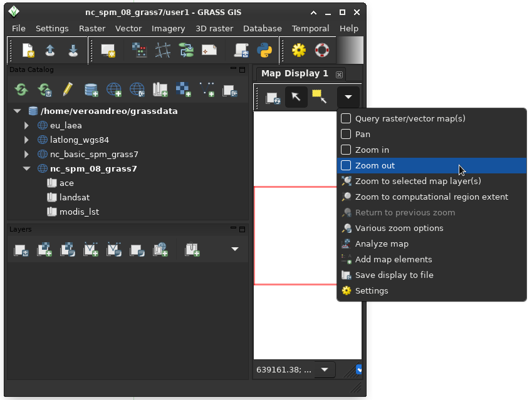Collapse /home/veroandreo/grassdata tree node

point(17,111)
